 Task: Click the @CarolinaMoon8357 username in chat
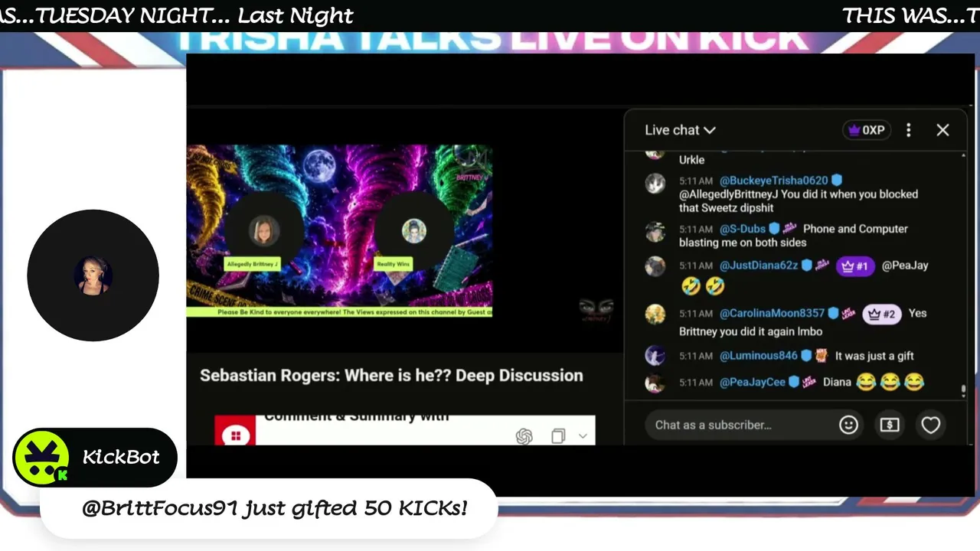coord(772,313)
